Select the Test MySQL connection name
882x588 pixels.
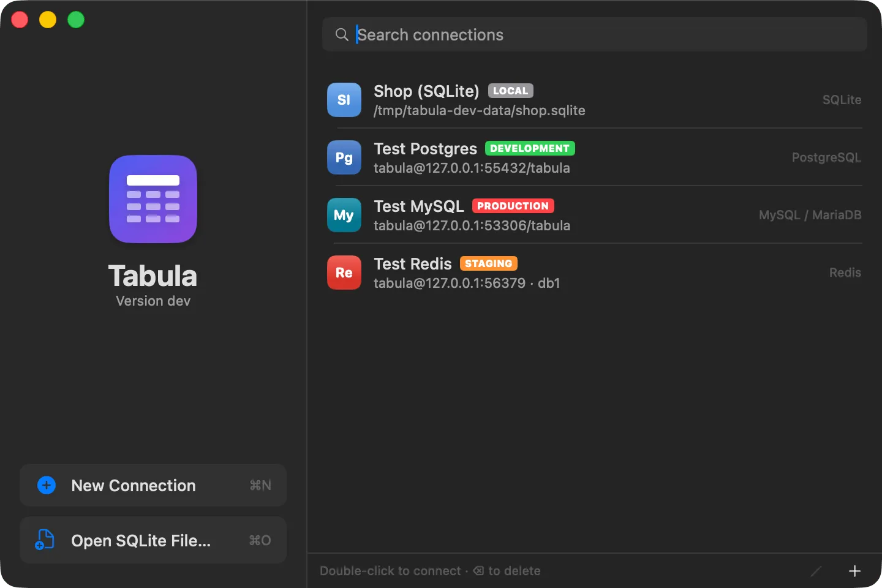tap(419, 206)
